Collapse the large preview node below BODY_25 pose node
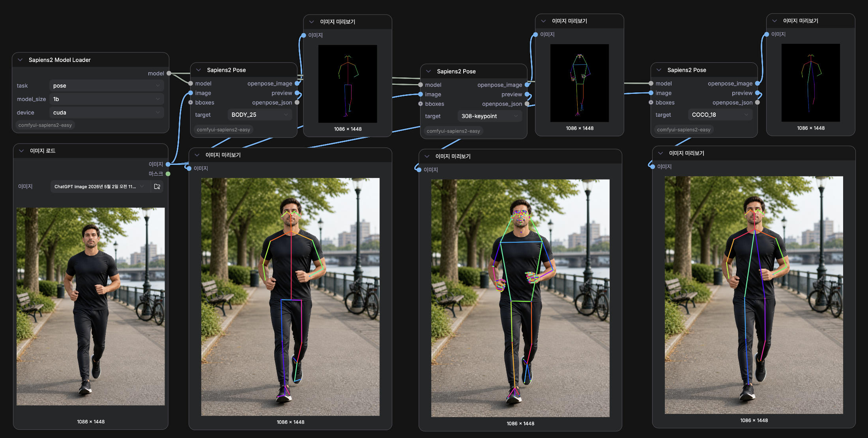Viewport: 868px width, 438px height. tap(197, 155)
